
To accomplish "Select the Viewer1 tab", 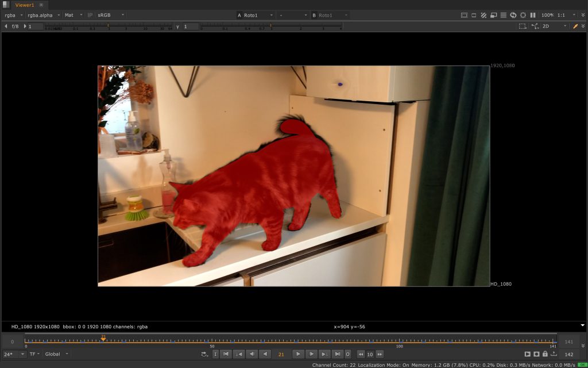I will 25,5.
